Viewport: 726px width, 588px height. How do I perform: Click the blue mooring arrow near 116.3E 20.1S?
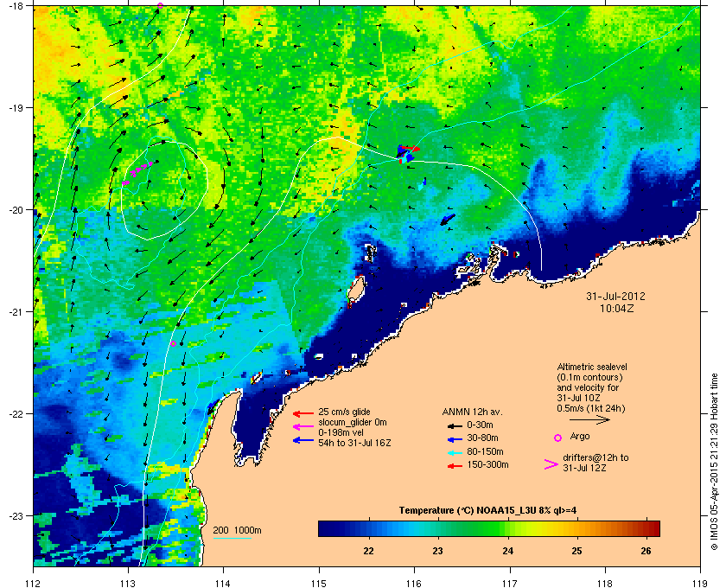[448, 220]
